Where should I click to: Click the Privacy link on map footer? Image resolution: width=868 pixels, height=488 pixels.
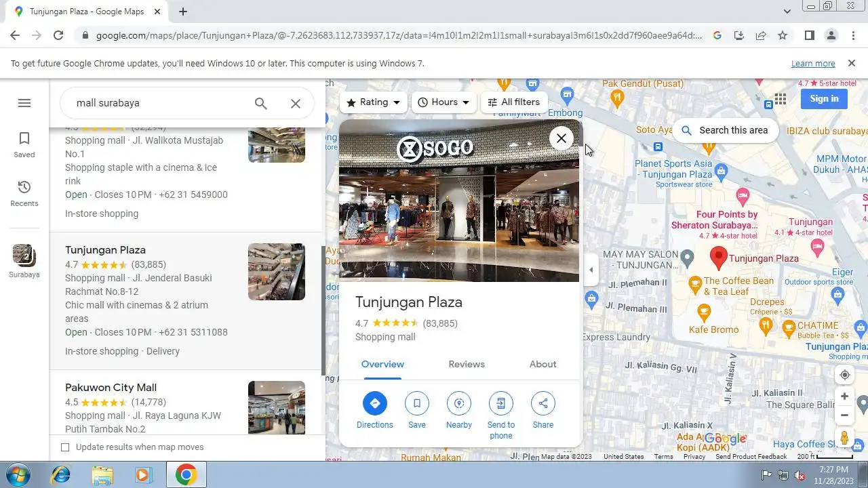tap(694, 457)
